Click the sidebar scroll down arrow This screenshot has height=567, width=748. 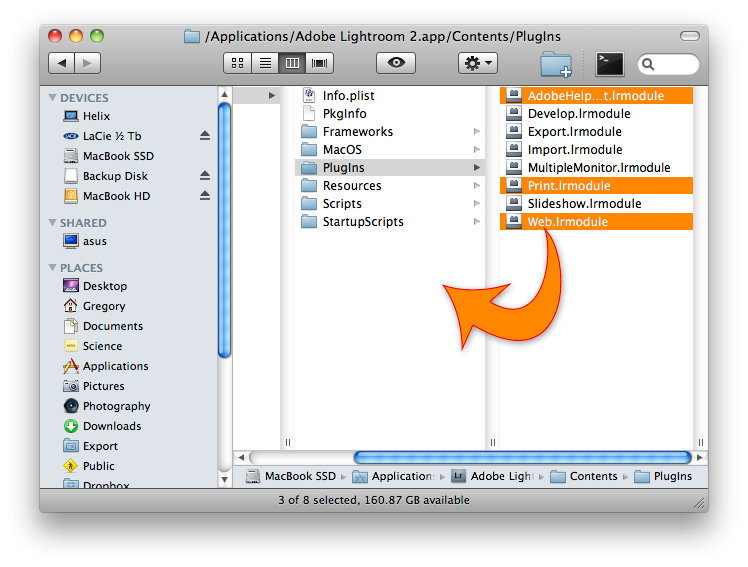(224, 479)
